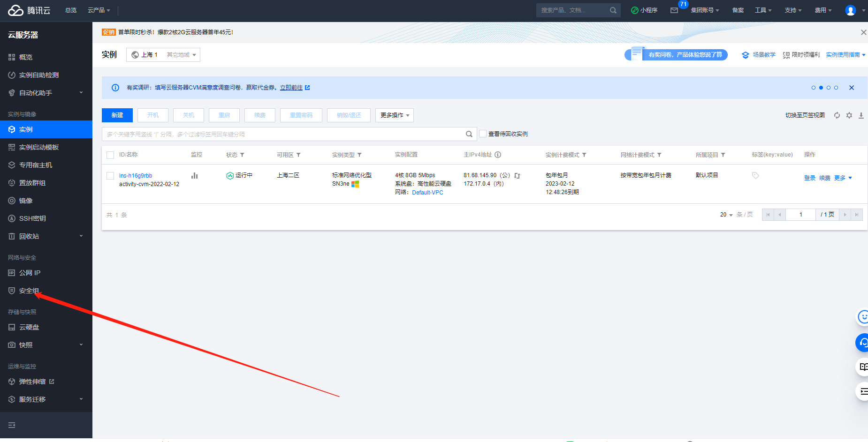Image resolution: width=868 pixels, height=442 pixels.
Task: Open 云产品 menu in top bar
Action: click(x=99, y=10)
